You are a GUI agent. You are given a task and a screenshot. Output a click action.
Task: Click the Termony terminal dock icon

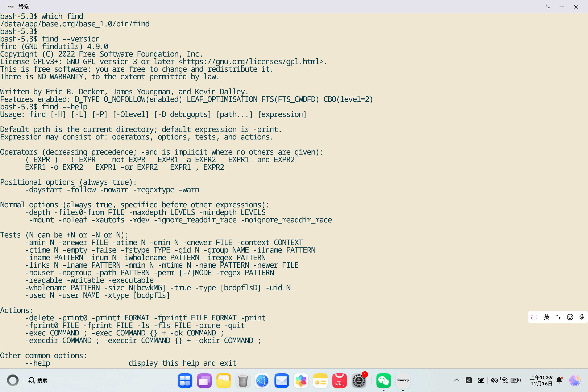click(x=403, y=381)
